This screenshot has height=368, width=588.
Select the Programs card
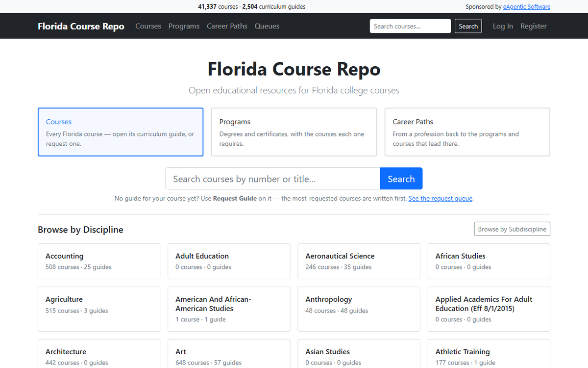pos(294,132)
